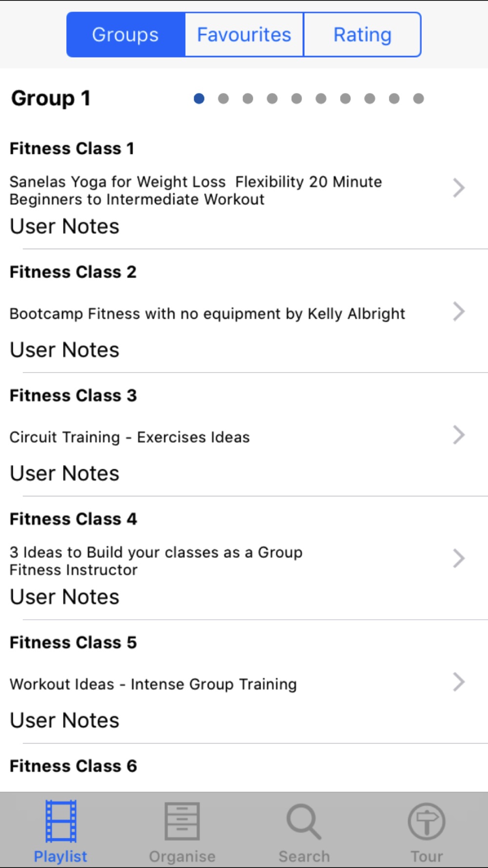Open User Notes under Fitness Class 1

(64, 227)
